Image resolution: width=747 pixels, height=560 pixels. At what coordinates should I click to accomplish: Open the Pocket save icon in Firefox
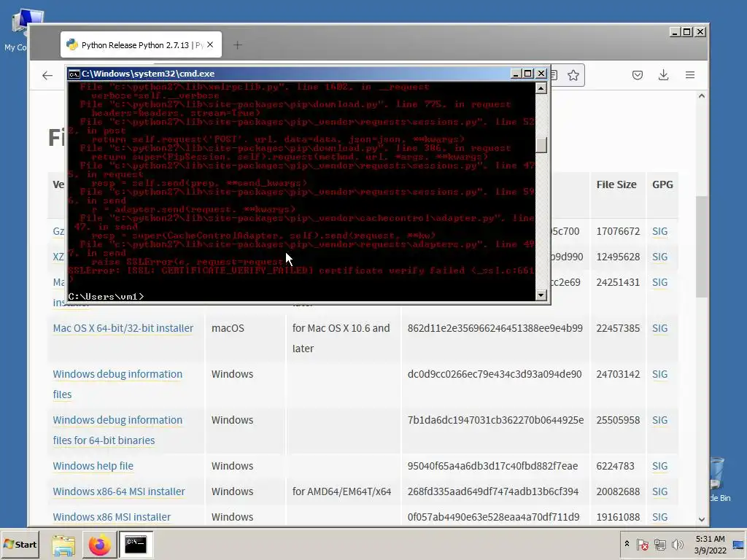point(638,75)
